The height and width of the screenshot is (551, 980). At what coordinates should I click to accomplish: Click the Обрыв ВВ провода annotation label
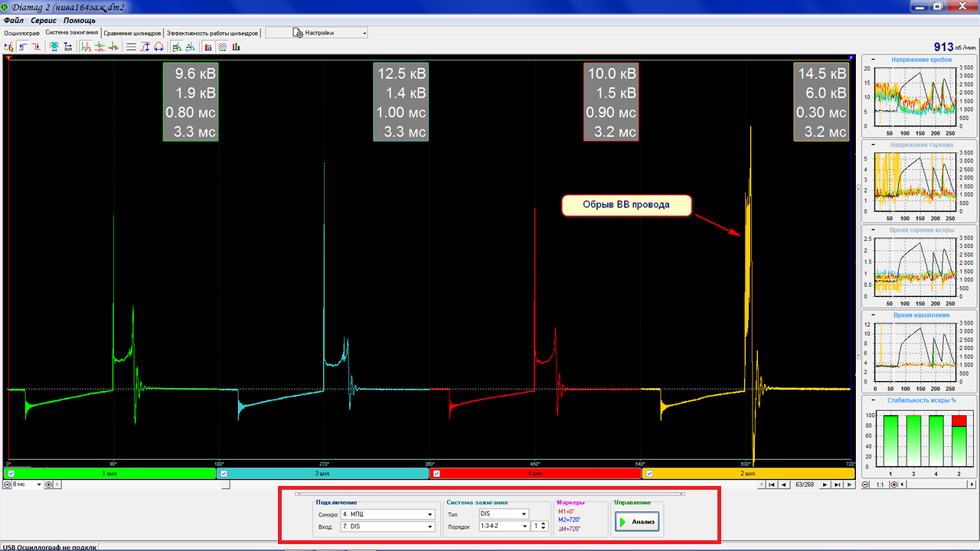[627, 205]
